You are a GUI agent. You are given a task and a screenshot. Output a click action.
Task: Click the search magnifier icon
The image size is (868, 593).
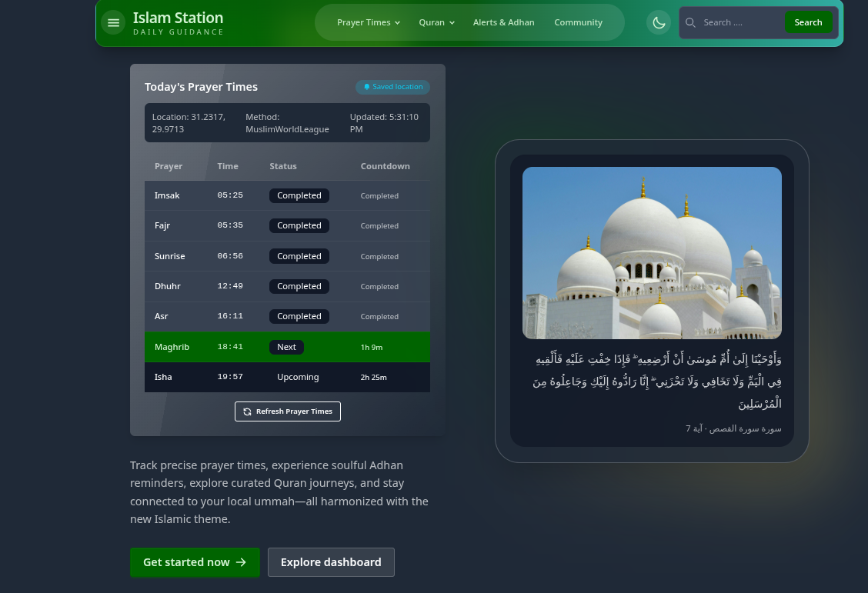tap(691, 22)
